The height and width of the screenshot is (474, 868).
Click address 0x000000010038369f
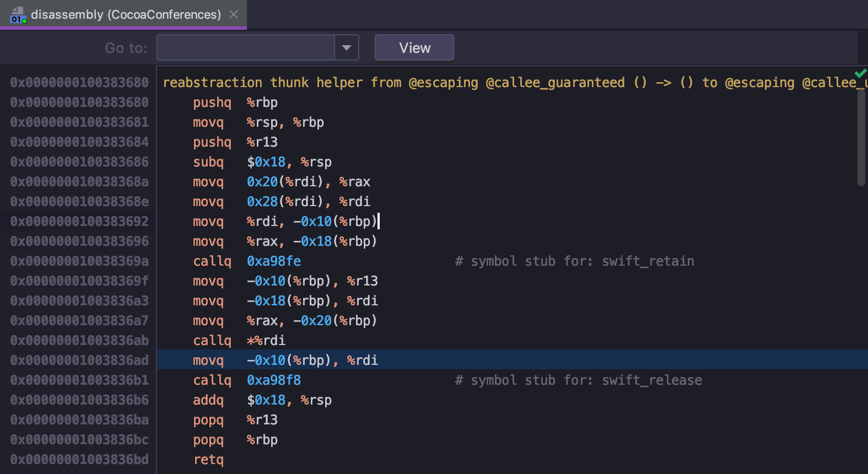pos(79,281)
